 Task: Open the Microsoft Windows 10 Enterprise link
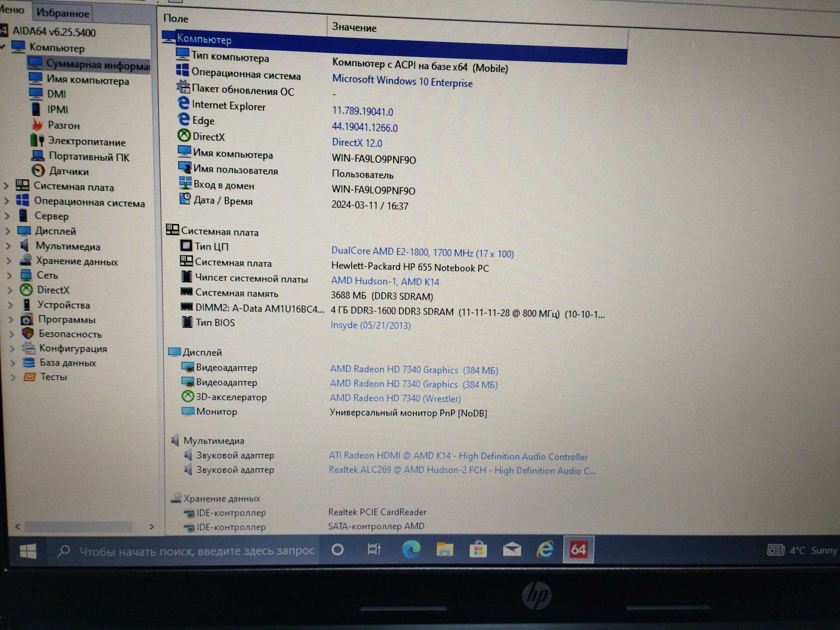402,81
